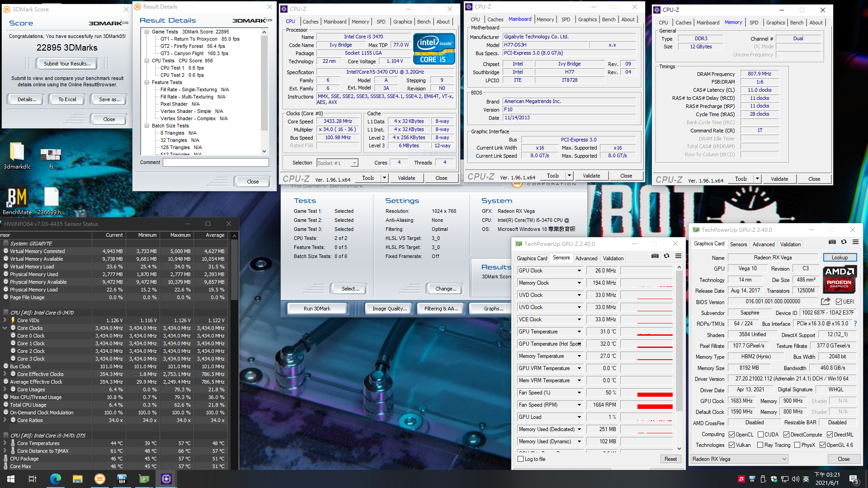Open the Memory Clock sensor dropdown

pos(579,283)
